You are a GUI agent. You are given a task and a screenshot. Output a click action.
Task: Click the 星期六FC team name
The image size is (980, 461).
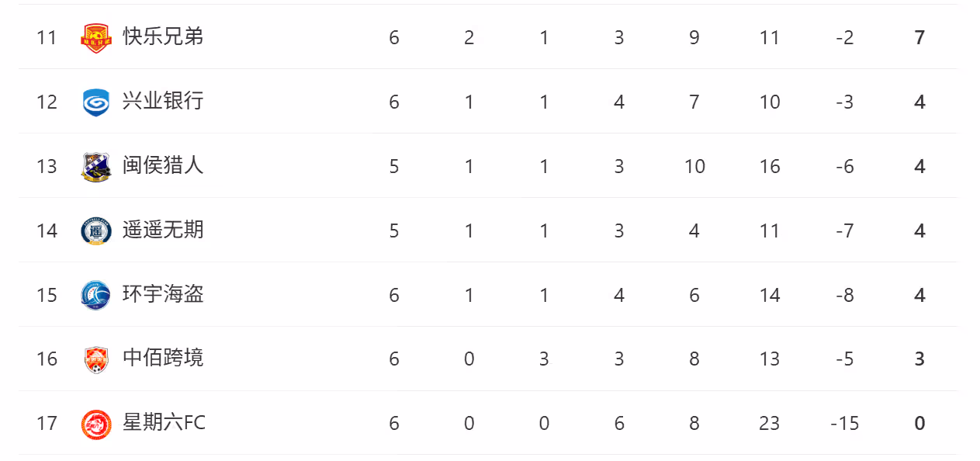pos(164,422)
